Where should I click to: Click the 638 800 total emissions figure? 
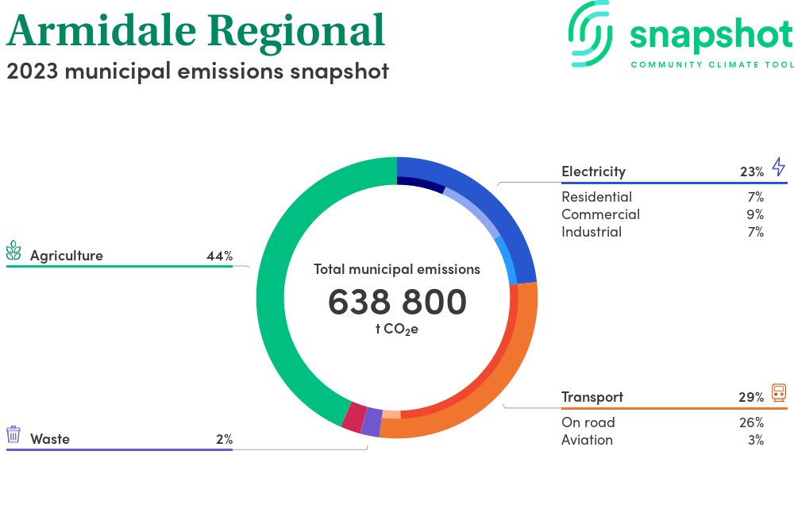click(397, 303)
